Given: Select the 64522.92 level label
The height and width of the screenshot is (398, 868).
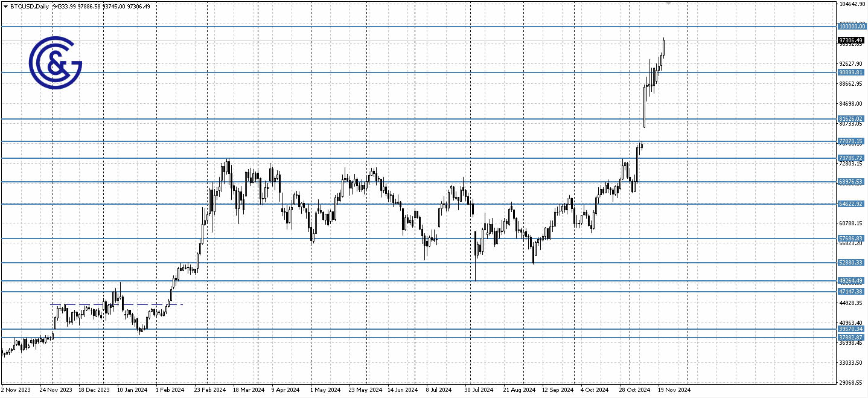Looking at the screenshot, I should [851, 204].
